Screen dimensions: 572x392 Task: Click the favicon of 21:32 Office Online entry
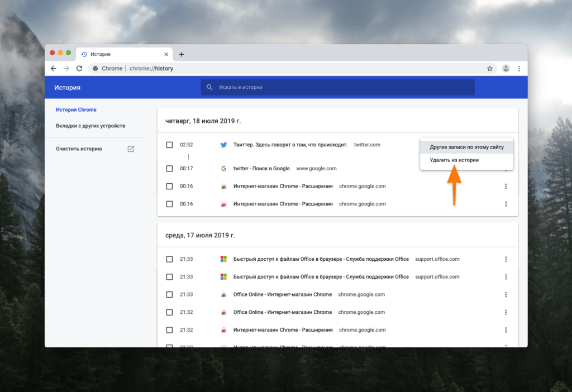click(223, 312)
